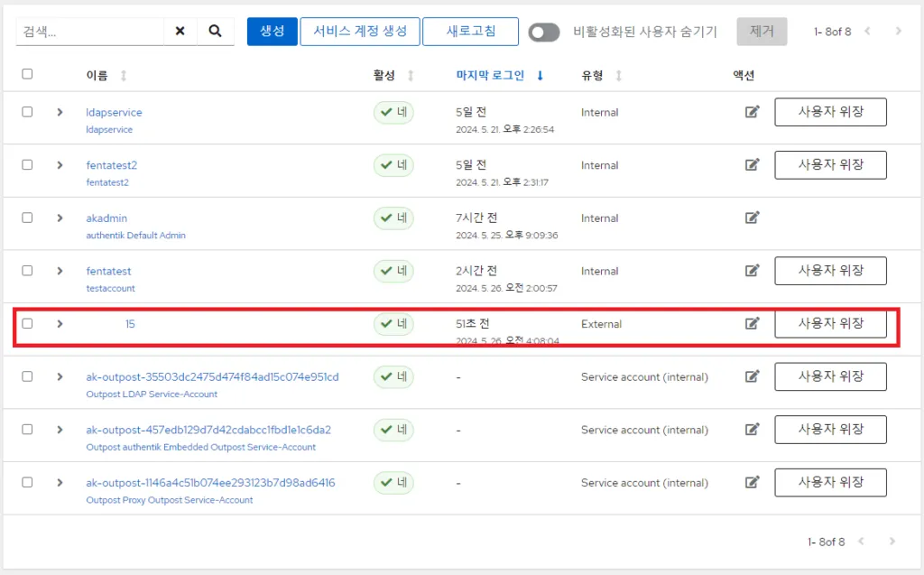The height and width of the screenshot is (575, 924).
Task: Select all users with header checkbox
Action: [27, 74]
